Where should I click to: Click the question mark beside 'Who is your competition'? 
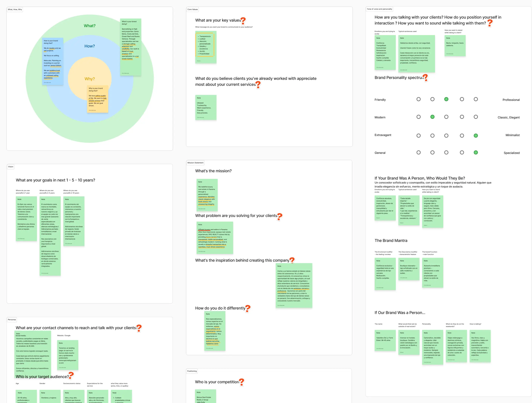coord(241,382)
